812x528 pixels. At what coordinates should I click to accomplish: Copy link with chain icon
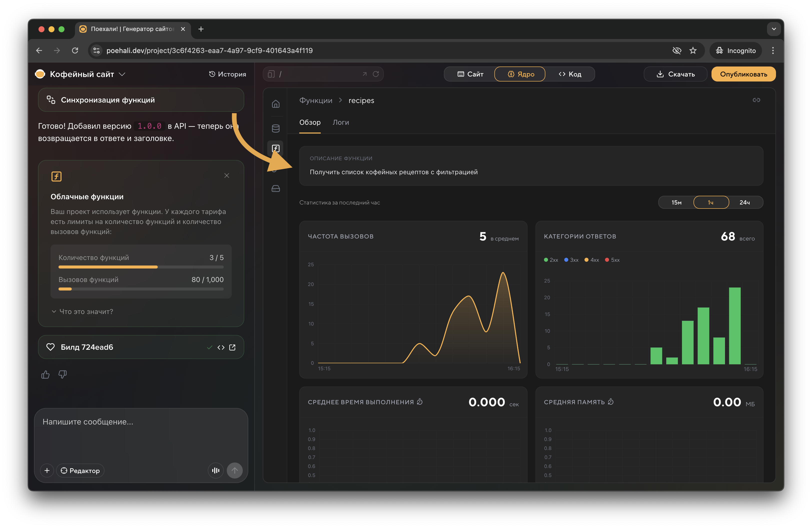point(756,100)
